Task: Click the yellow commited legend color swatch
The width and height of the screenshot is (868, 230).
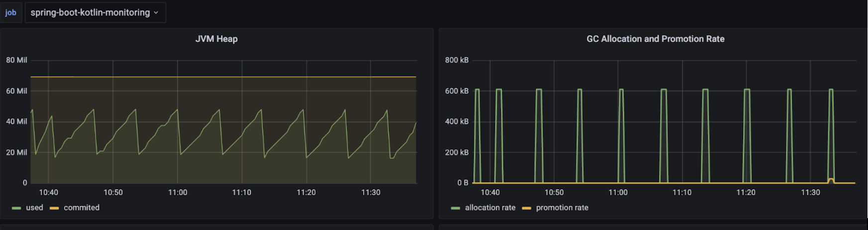Action: click(x=54, y=208)
